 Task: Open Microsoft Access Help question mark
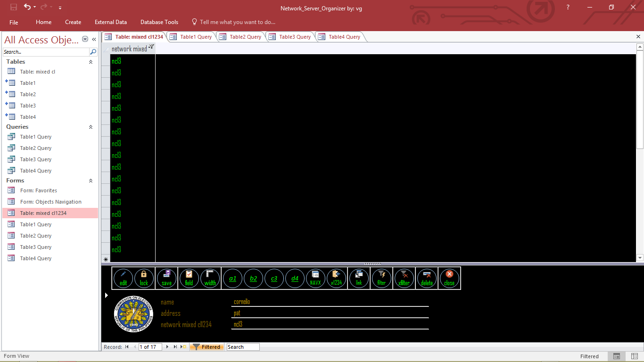[568, 7]
